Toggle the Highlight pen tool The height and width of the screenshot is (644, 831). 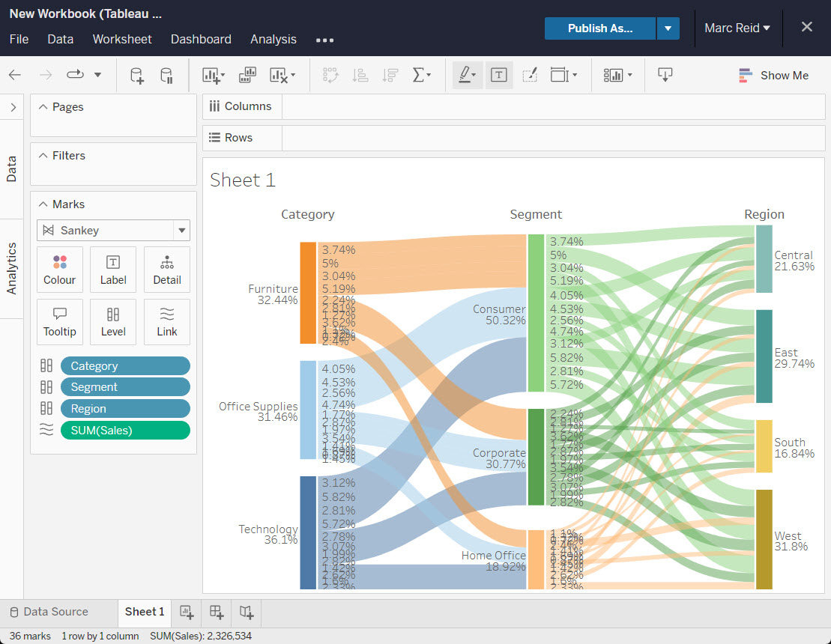[466, 75]
